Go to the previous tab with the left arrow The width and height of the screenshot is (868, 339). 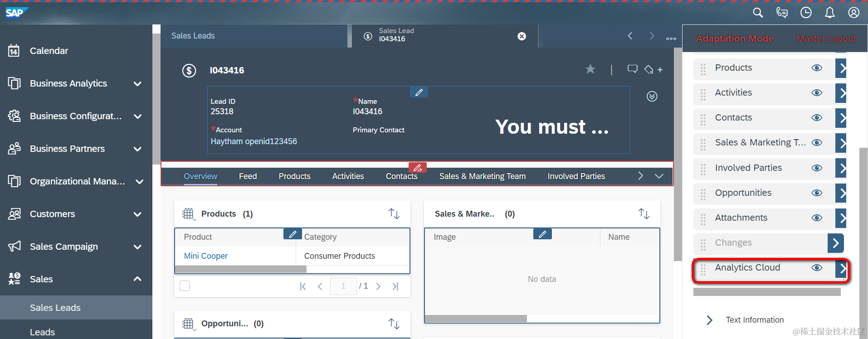[630, 36]
